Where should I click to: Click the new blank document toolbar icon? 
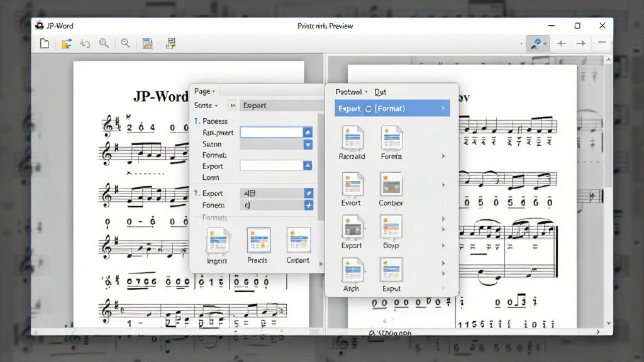(x=45, y=43)
